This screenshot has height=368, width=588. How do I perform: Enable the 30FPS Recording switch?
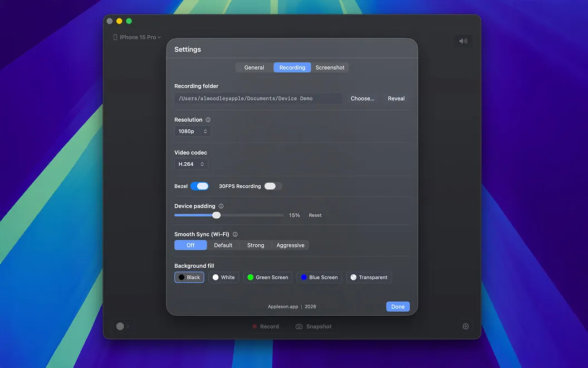273,186
